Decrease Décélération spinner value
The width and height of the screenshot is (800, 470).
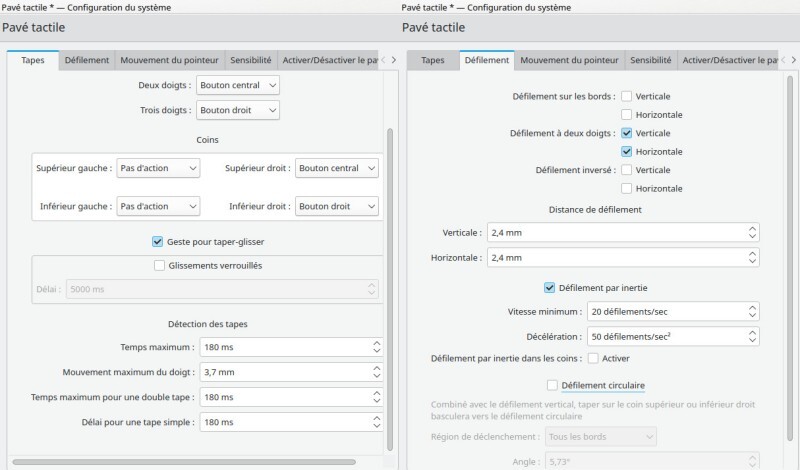pyautogui.click(x=752, y=339)
